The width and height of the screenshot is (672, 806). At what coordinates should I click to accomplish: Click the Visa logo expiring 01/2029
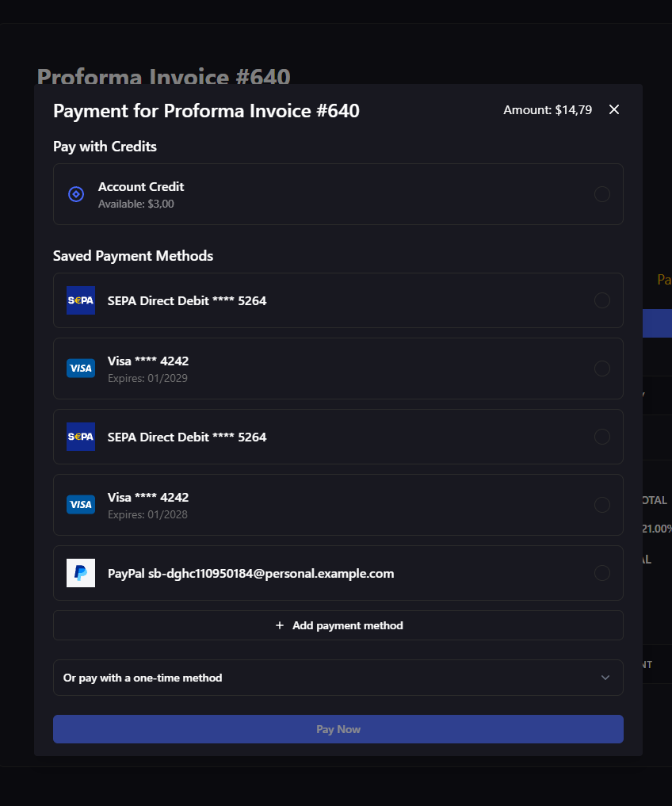(81, 369)
